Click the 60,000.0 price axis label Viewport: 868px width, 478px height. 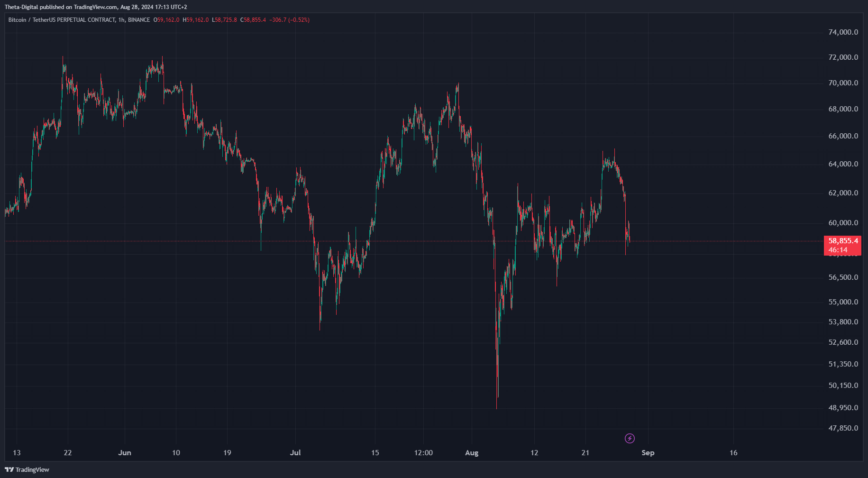pos(843,223)
